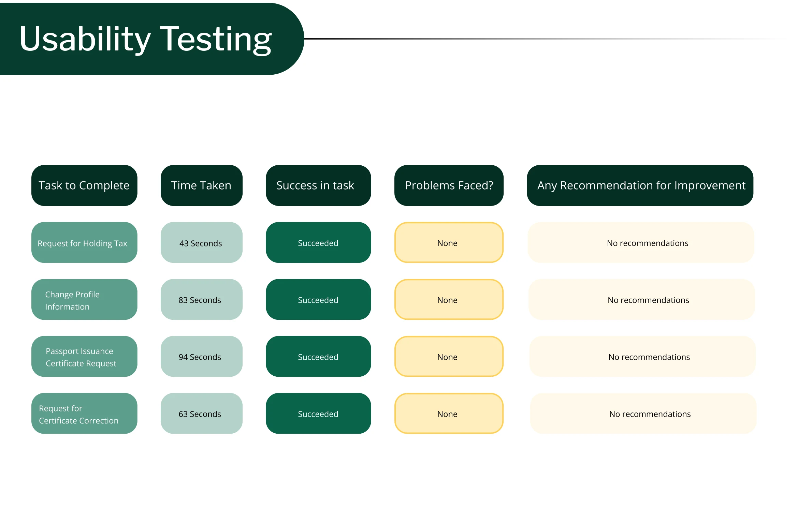
Task: Select the Change Profile Information task
Action: (x=84, y=300)
